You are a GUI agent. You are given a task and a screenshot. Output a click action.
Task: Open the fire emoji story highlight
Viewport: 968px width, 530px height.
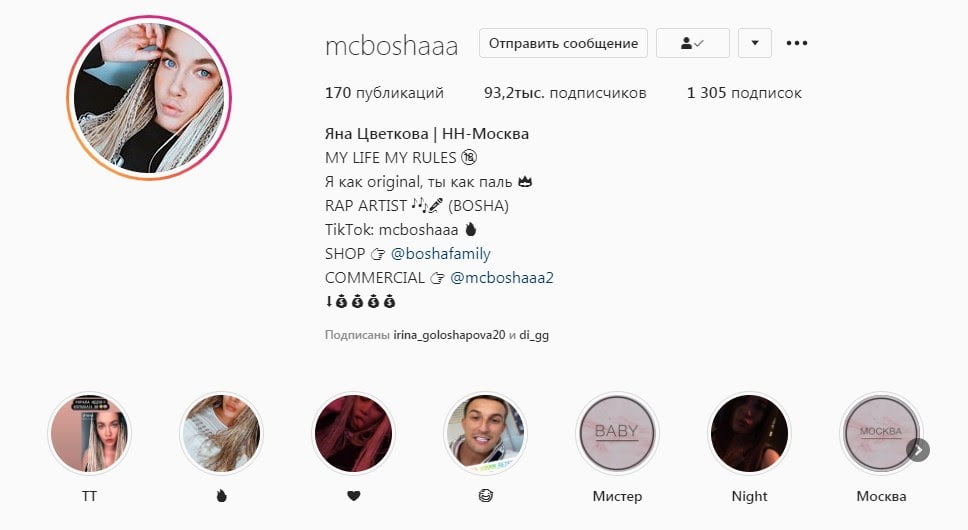coord(222,433)
